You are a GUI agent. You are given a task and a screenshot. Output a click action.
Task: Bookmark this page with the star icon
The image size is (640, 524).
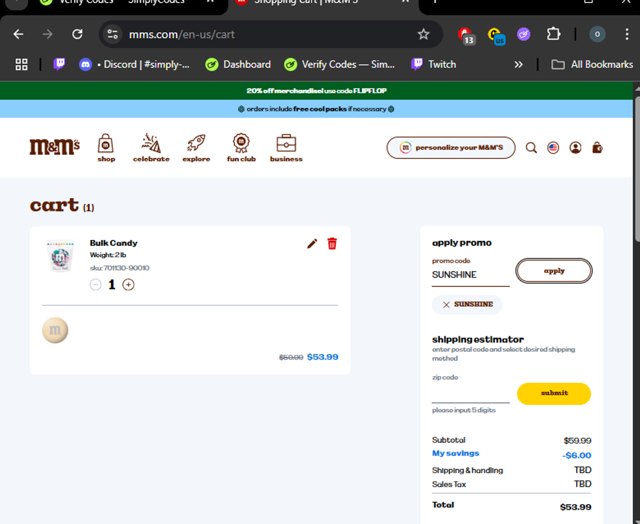coord(424,34)
